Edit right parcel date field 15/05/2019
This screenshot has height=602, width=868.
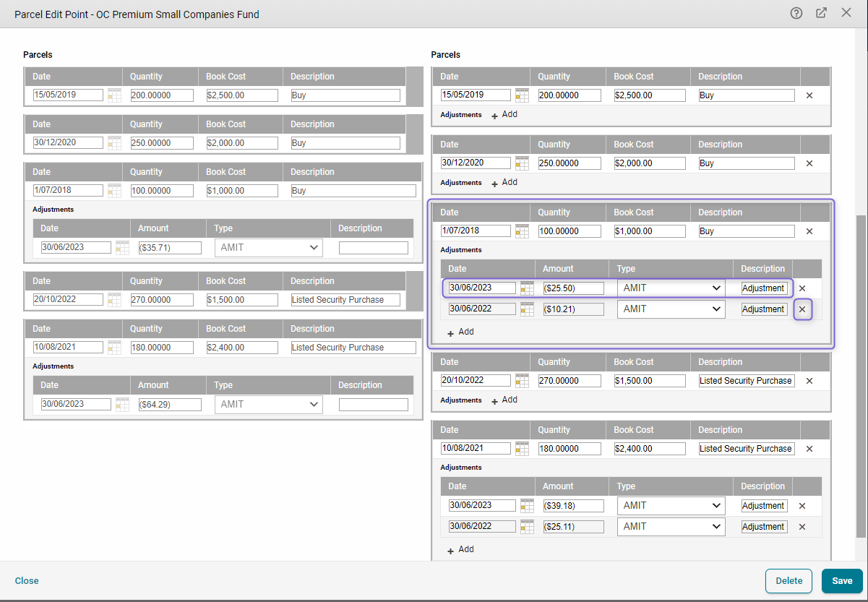click(x=476, y=95)
